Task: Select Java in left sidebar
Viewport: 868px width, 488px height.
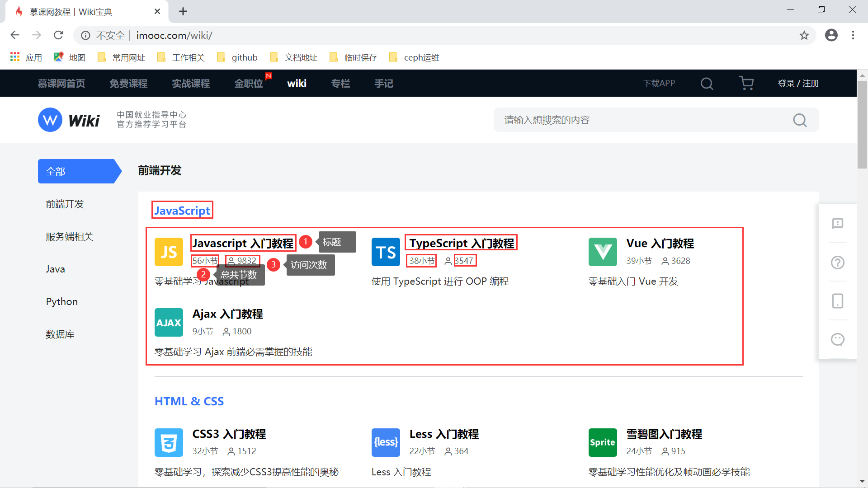Action: (x=55, y=269)
